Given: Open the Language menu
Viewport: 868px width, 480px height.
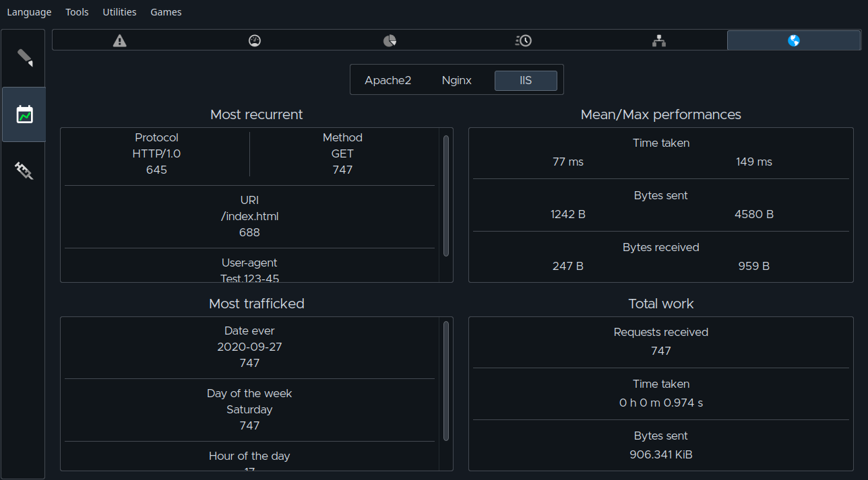Looking at the screenshot, I should [29, 12].
